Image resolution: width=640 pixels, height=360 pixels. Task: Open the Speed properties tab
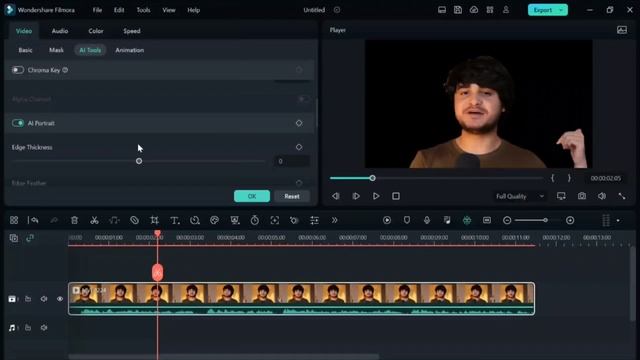[x=131, y=31]
